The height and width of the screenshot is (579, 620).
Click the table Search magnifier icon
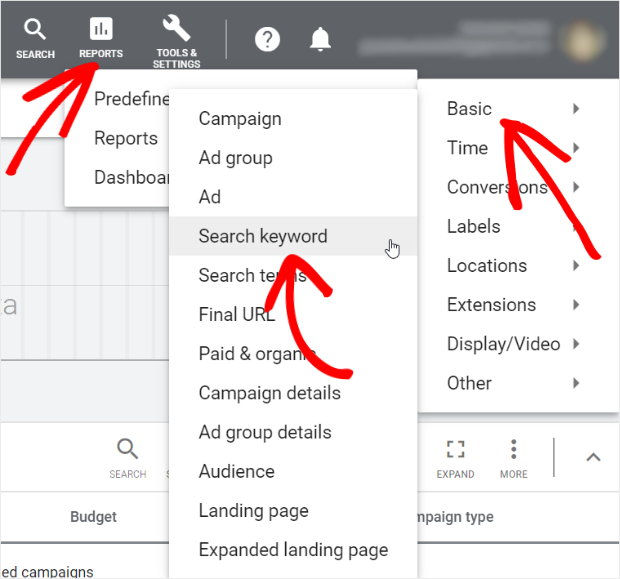[127, 449]
